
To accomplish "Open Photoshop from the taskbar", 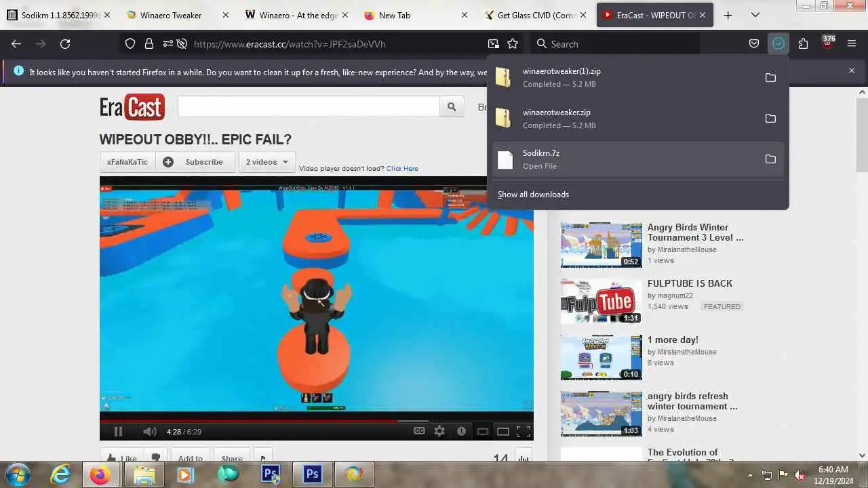I will coord(312,474).
